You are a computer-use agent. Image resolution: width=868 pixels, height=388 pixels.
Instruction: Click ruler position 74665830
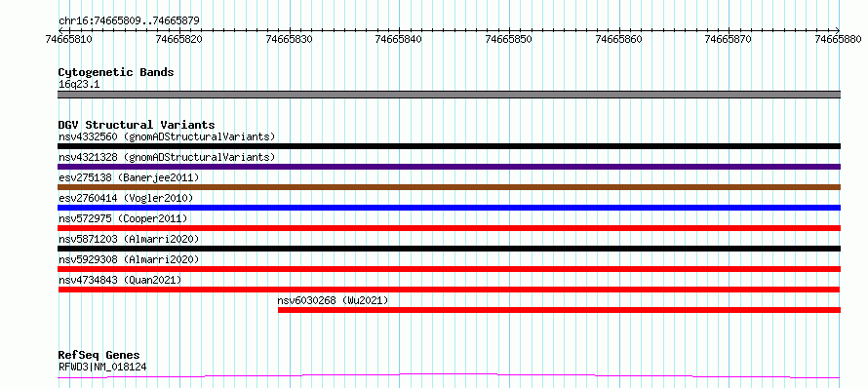(290, 39)
